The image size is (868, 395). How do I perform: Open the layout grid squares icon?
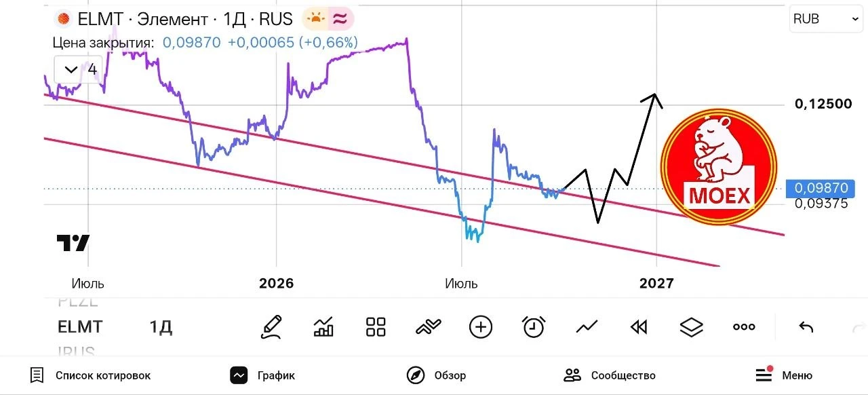click(376, 327)
